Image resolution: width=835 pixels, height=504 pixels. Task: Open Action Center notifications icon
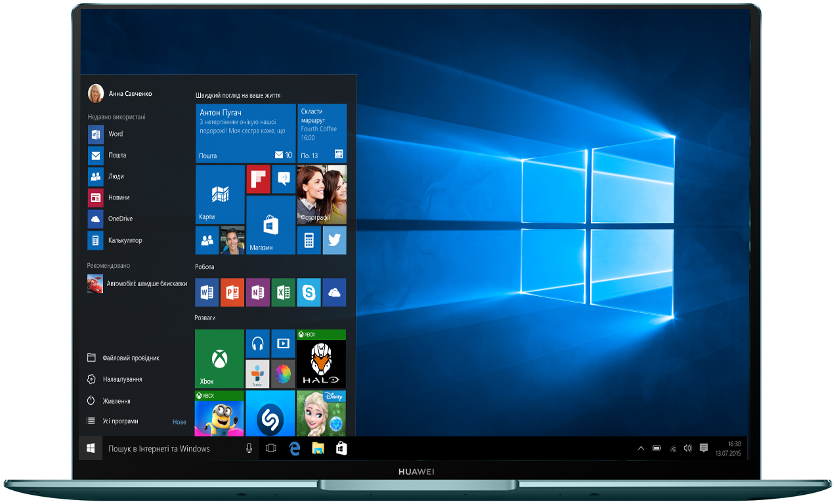(704, 448)
